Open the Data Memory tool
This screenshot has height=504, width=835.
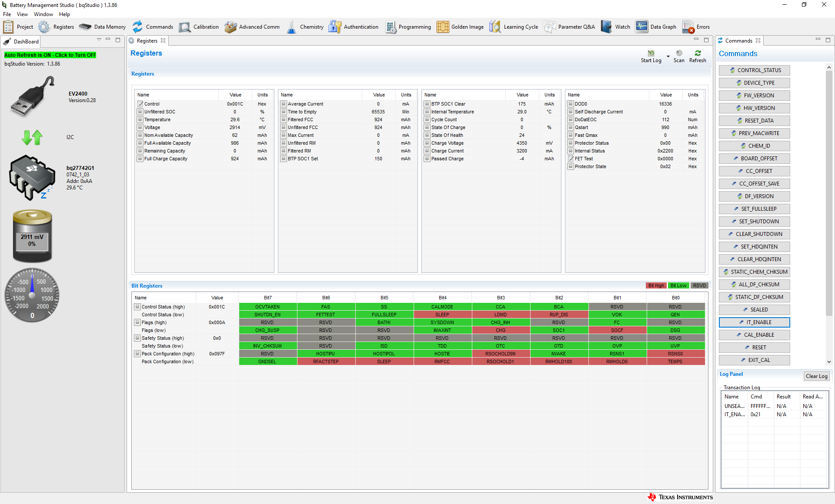[x=102, y=27]
